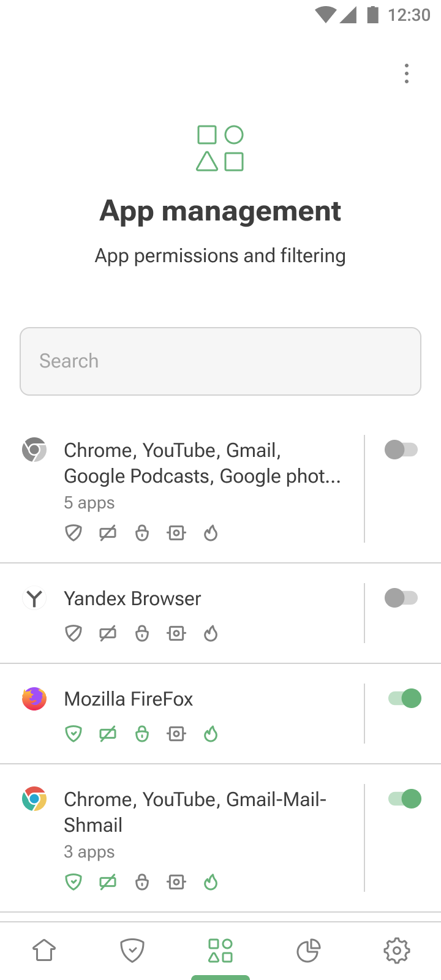
Task: Select the App management tab icon
Action: pos(221,951)
